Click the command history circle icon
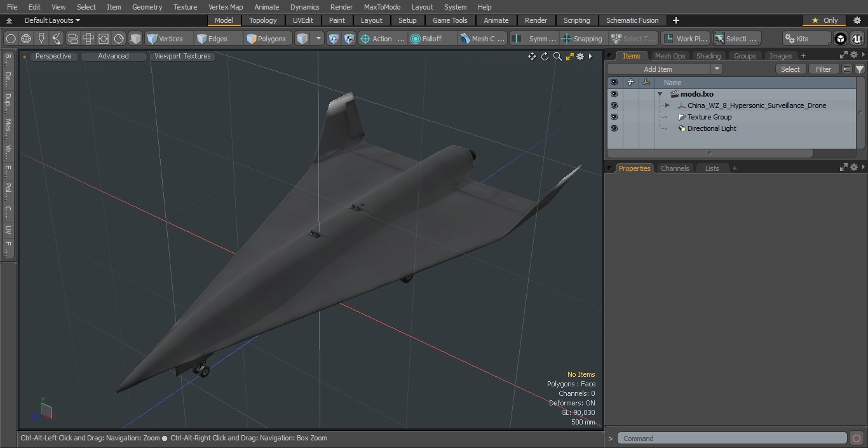Screen dimensions: 868x448 tap(856, 438)
